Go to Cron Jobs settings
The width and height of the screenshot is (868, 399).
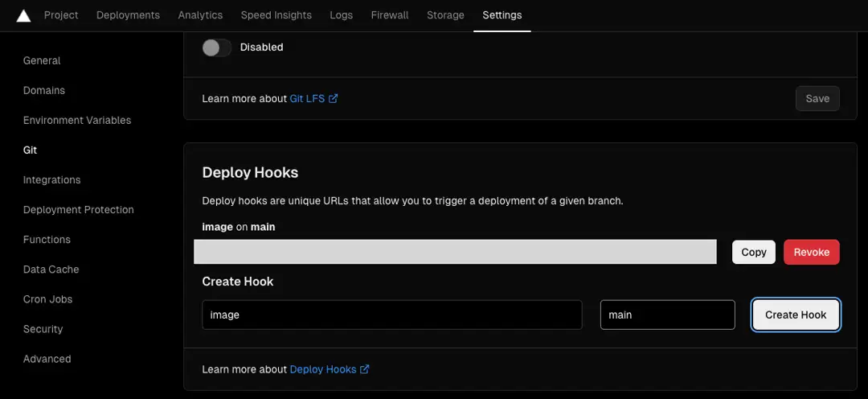point(48,299)
